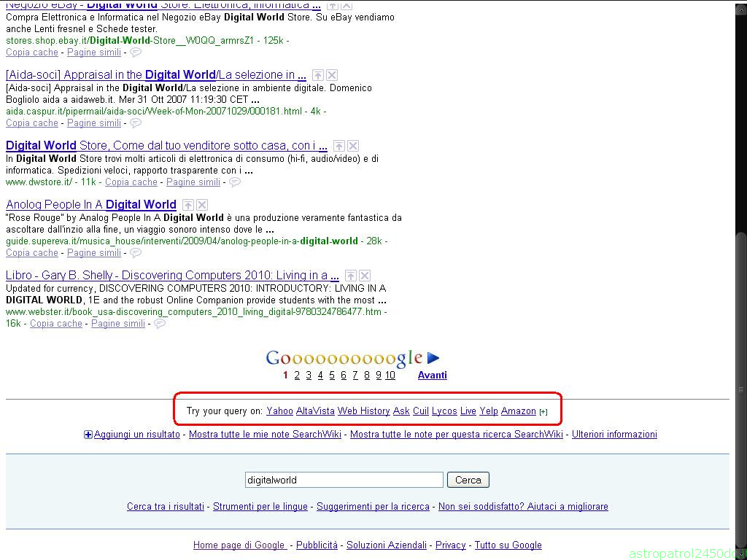Try the query on AltaVista
The width and height of the screenshot is (747, 560).
(315, 411)
